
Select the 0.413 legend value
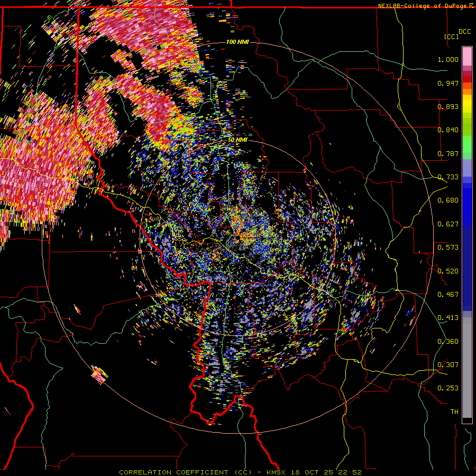click(448, 318)
